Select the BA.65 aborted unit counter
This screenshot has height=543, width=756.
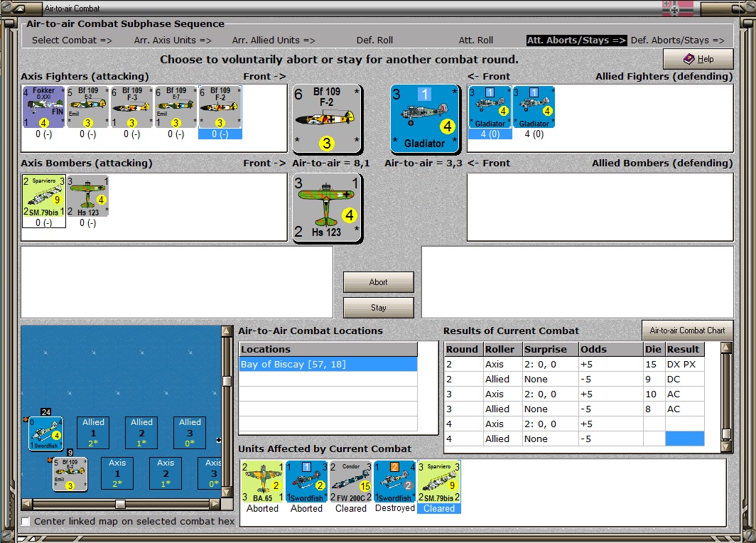point(262,483)
